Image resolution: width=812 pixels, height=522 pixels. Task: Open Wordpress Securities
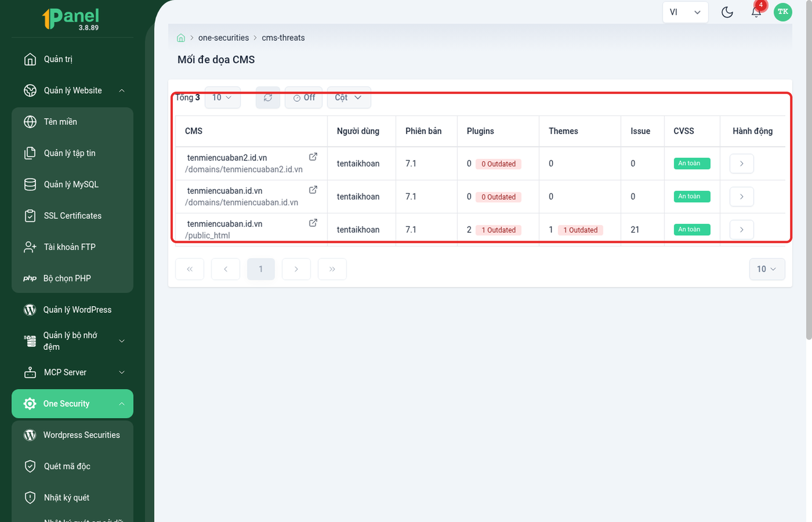click(x=72, y=435)
